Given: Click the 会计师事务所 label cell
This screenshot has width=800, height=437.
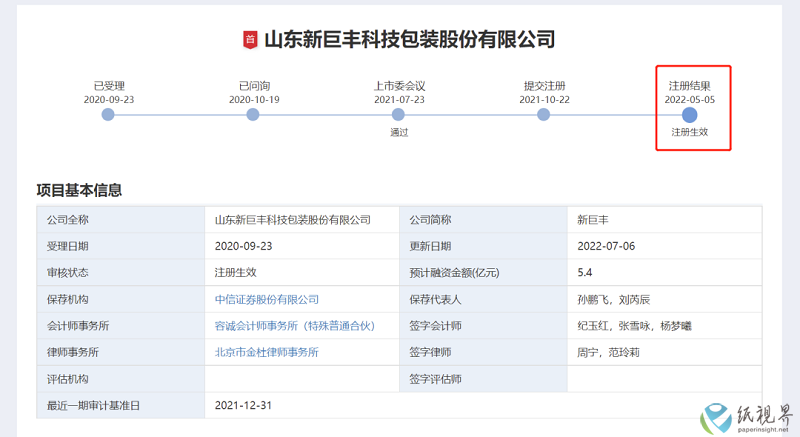Looking at the screenshot, I should tap(120, 326).
